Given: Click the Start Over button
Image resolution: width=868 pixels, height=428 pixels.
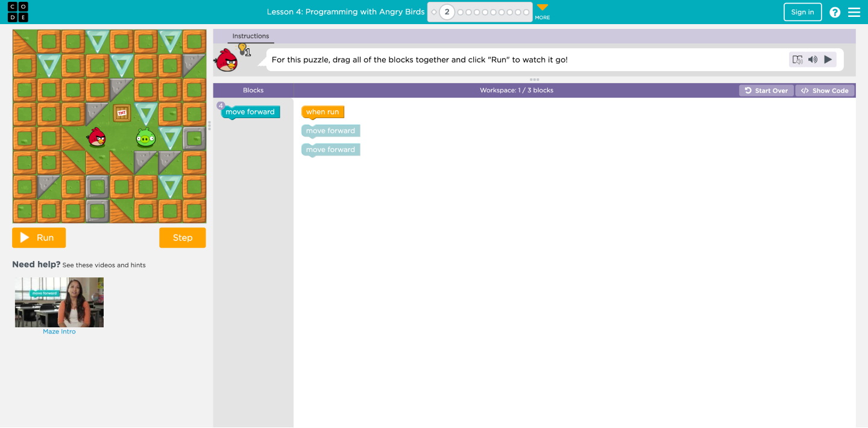Looking at the screenshot, I should pos(767,90).
